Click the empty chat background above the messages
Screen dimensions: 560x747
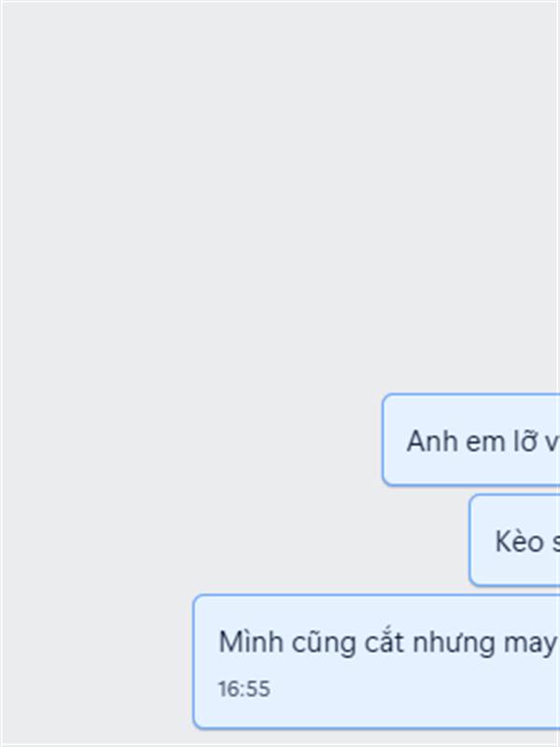280,190
